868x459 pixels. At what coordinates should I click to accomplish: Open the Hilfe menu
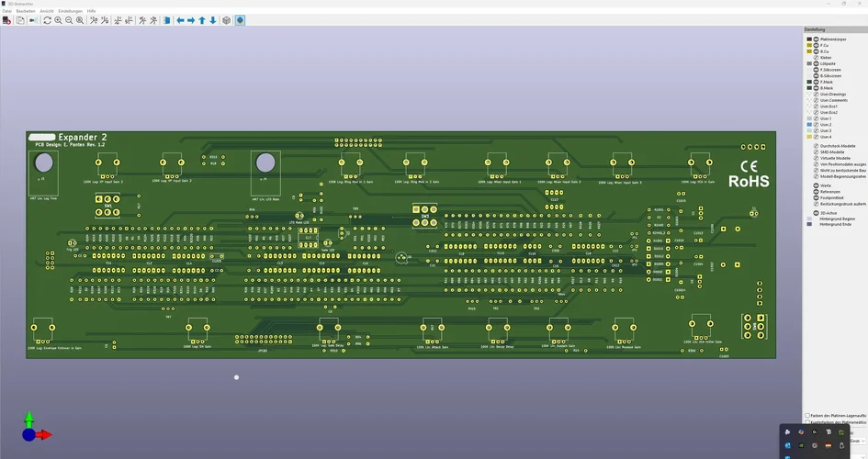(91, 11)
